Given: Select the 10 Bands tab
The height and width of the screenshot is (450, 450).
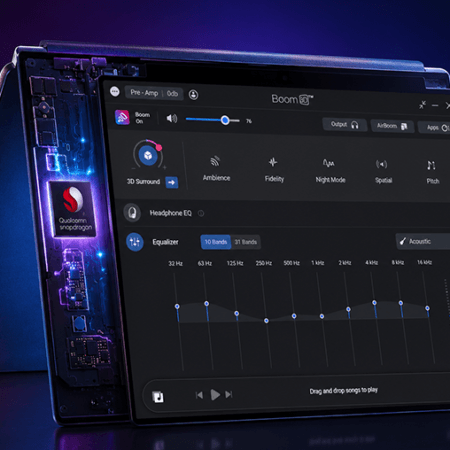Looking at the screenshot, I should [216, 242].
